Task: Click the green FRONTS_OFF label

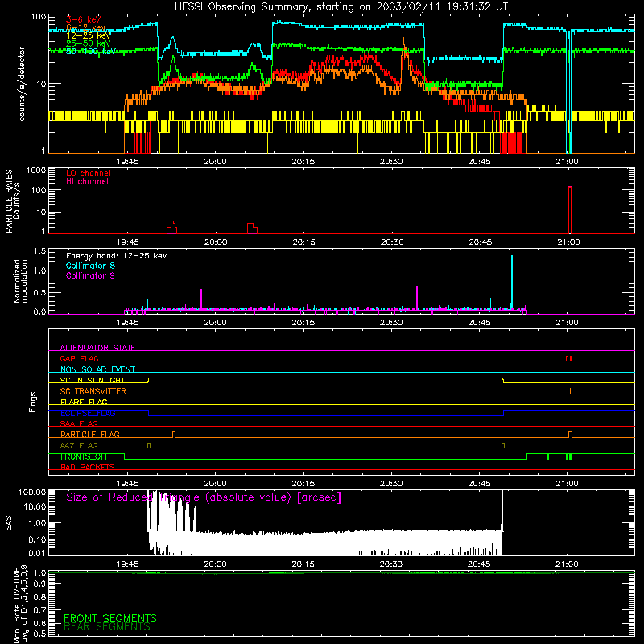Action: click(x=85, y=456)
